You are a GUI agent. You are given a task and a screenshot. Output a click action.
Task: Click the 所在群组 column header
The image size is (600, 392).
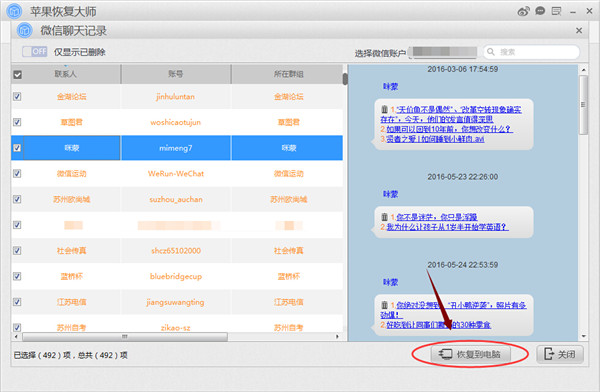coord(288,74)
